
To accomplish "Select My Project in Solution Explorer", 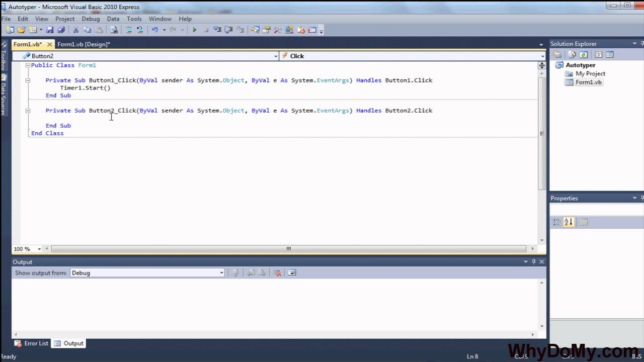I will [590, 74].
